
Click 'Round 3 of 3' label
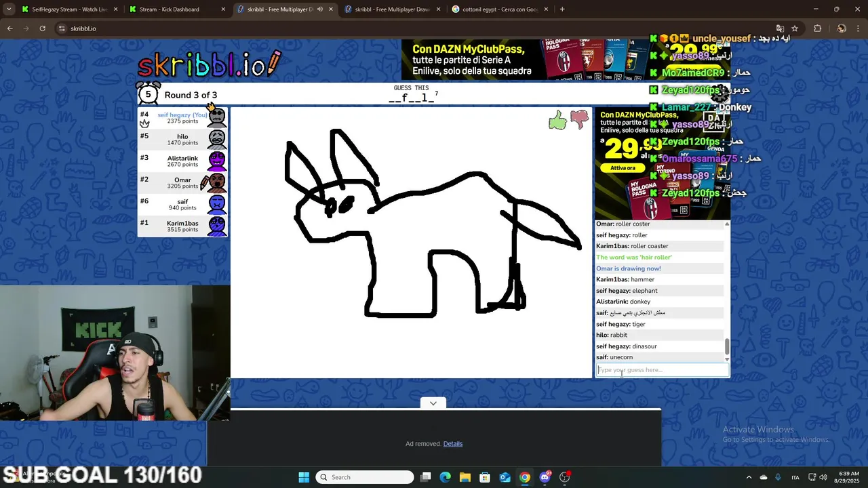tap(191, 96)
